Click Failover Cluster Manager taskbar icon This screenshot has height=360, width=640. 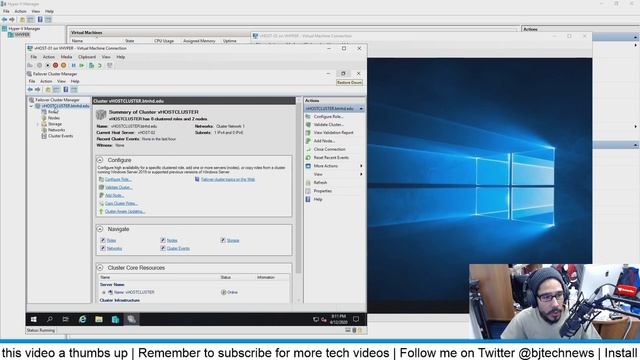(x=131, y=319)
